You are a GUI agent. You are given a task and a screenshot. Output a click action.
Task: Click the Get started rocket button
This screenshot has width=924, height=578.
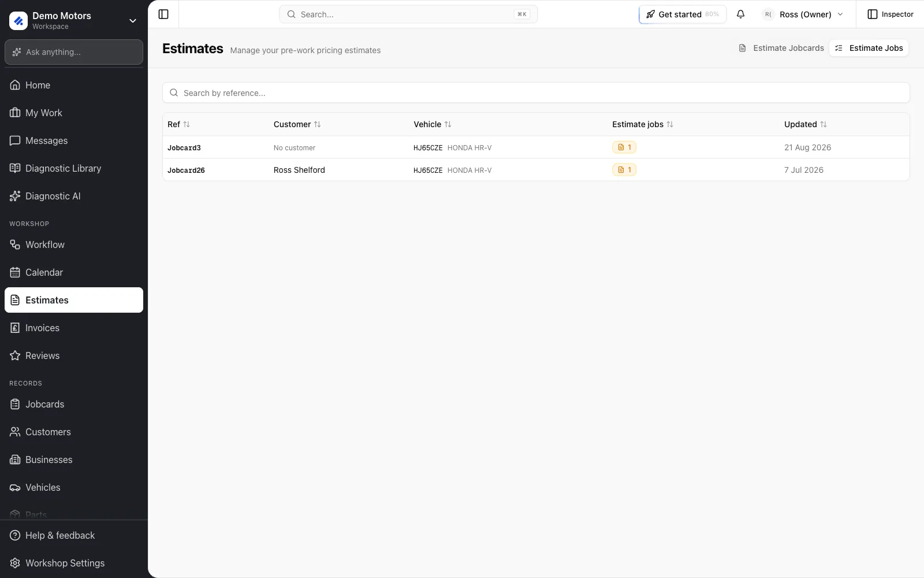[x=683, y=14]
